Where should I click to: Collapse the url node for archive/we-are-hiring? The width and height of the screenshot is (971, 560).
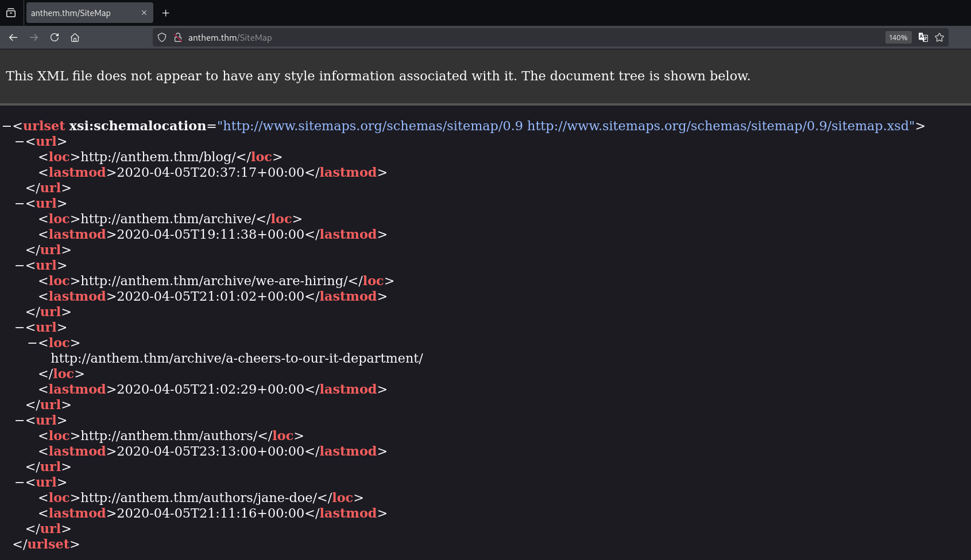pyautogui.click(x=20, y=266)
